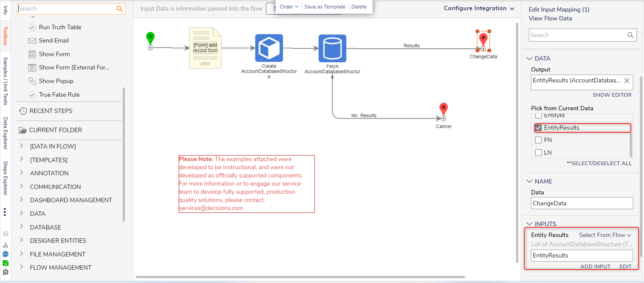Screen dimensions: 644x283
Task: Select the Show Popup step icon
Action: point(32,81)
